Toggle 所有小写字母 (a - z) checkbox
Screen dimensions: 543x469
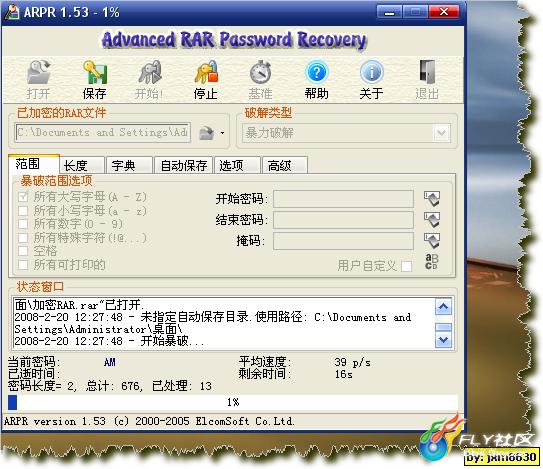[23, 211]
